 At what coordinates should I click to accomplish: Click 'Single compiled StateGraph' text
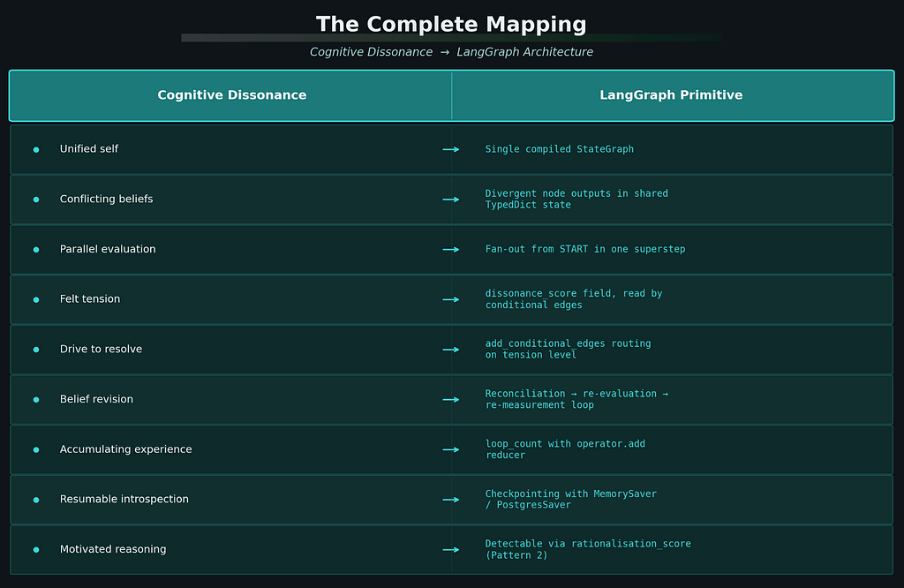(559, 149)
